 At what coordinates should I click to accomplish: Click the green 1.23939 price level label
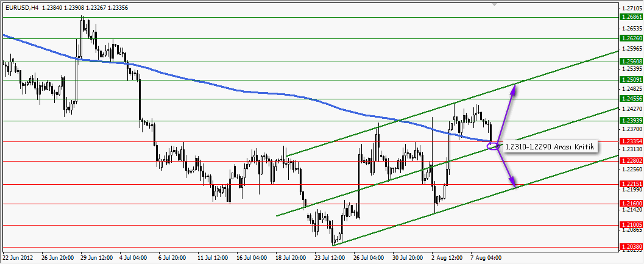(632, 121)
